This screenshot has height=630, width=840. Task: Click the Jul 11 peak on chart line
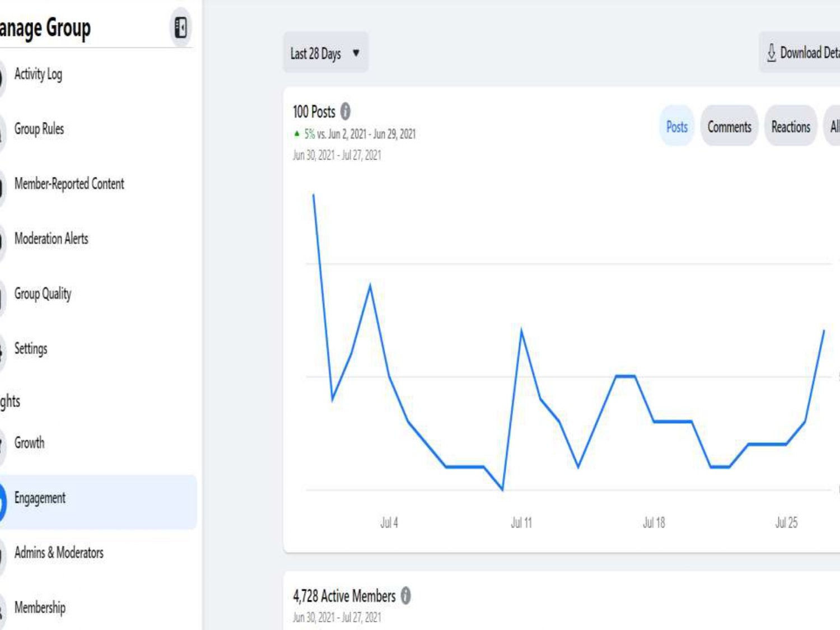point(521,331)
